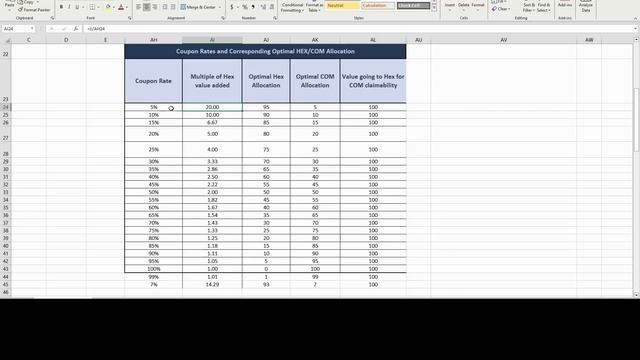This screenshot has height=360, width=640.
Task: Select column AV header
Action: point(504,40)
